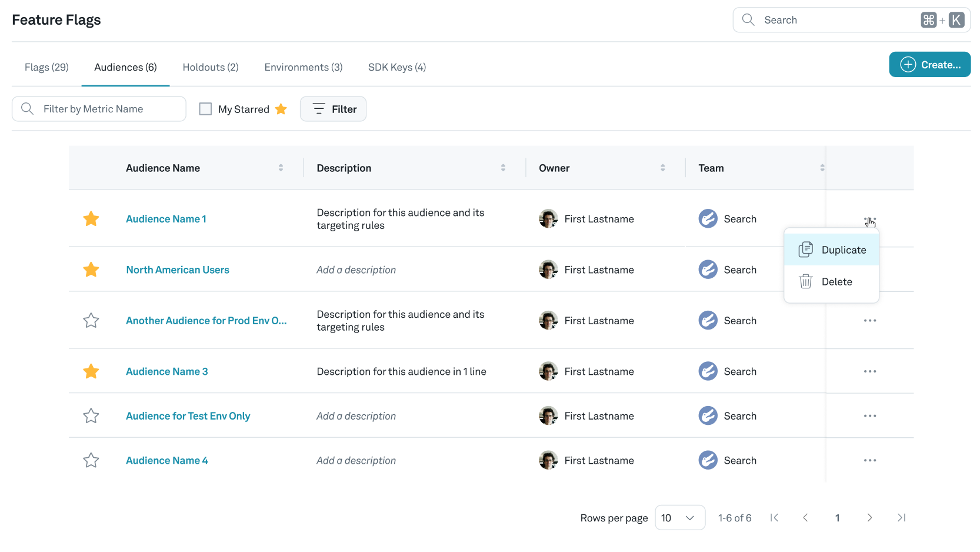Click the trash icon next to Delete
This screenshot has width=980, height=552.
805,281
